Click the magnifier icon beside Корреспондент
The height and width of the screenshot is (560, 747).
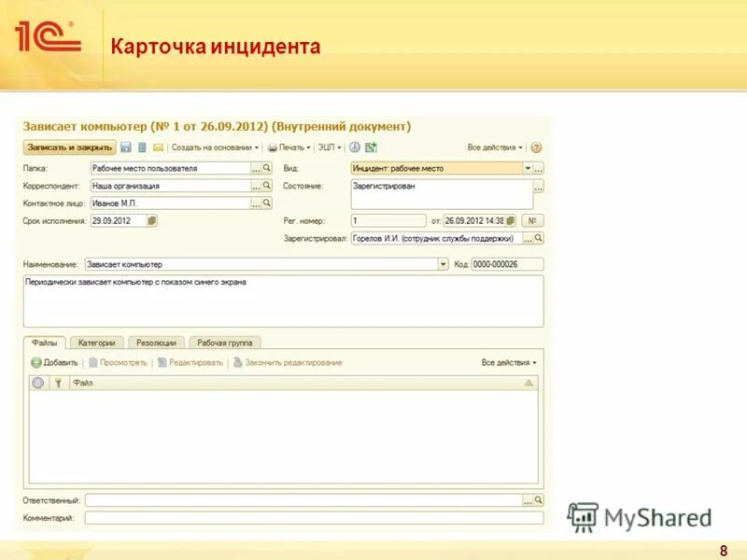(x=266, y=185)
